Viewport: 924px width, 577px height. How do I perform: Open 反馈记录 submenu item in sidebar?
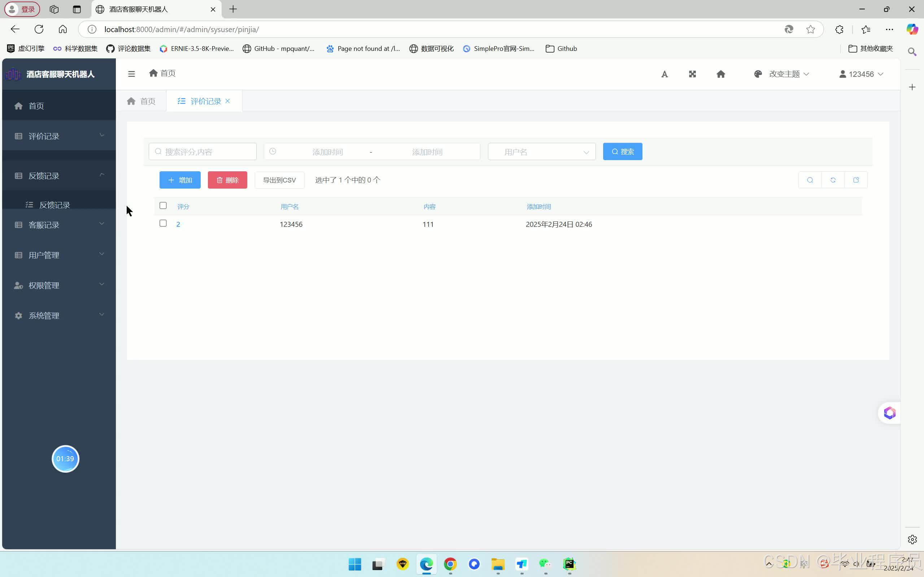54,205
